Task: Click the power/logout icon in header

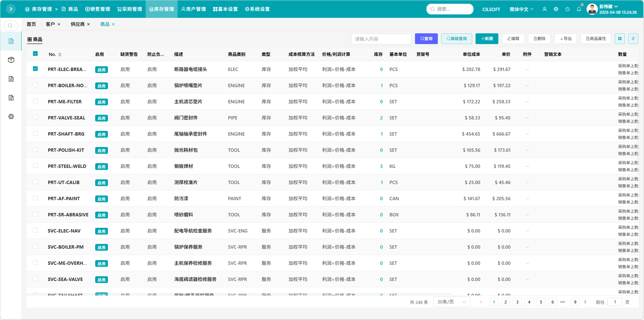Action: (567, 9)
